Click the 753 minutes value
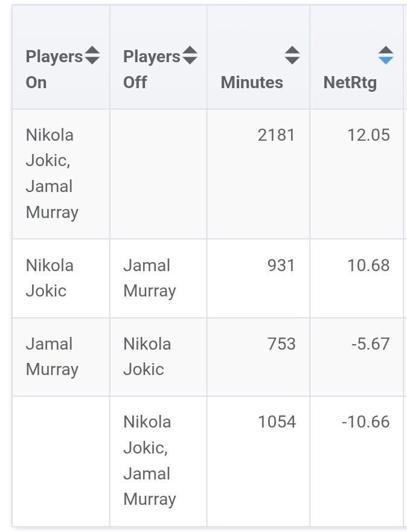The image size is (407, 532). [x=281, y=344]
